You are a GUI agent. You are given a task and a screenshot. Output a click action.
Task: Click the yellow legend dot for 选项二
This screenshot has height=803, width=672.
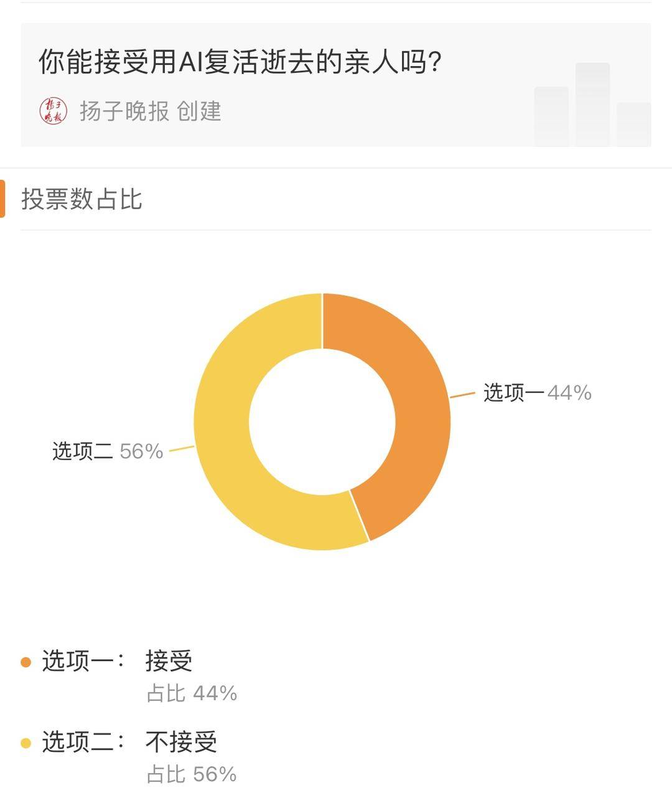tap(26, 743)
